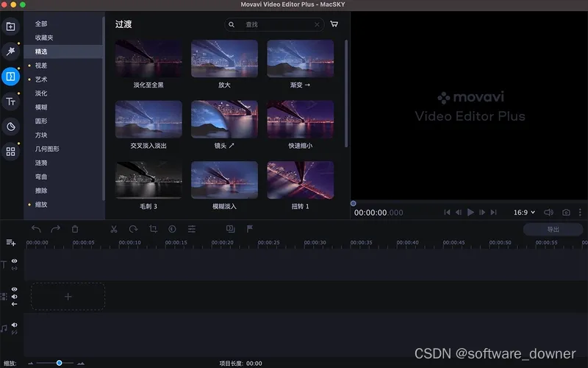This screenshot has height=368, width=588.
Task: Select the 淡化至全黑 transition thumbnail
Action: (x=148, y=59)
